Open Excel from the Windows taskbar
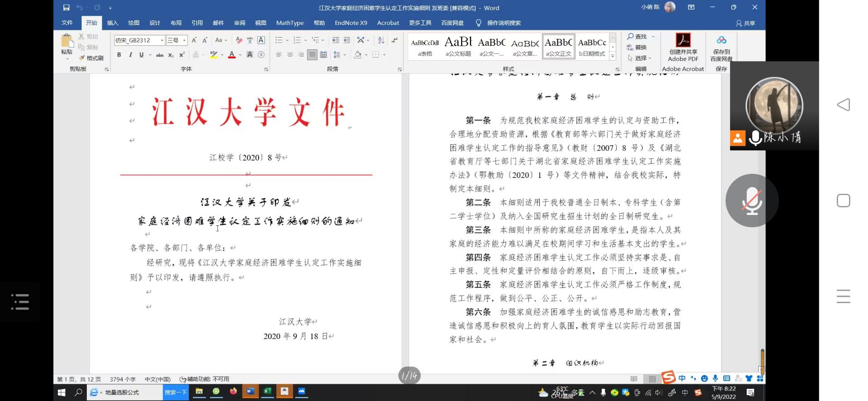The height and width of the screenshot is (401, 868). 267,391
